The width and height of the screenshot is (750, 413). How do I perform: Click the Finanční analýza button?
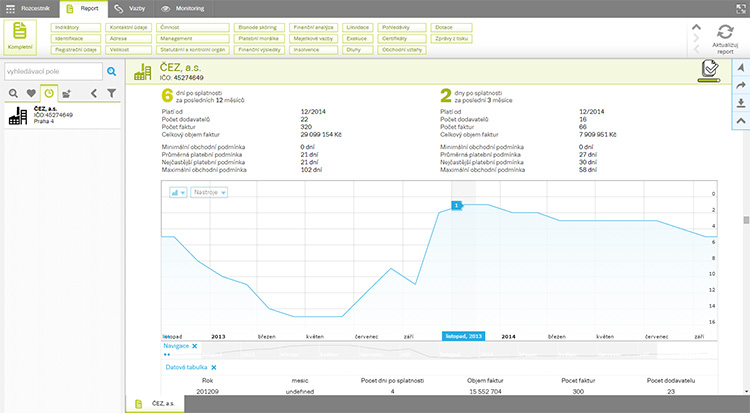313,28
